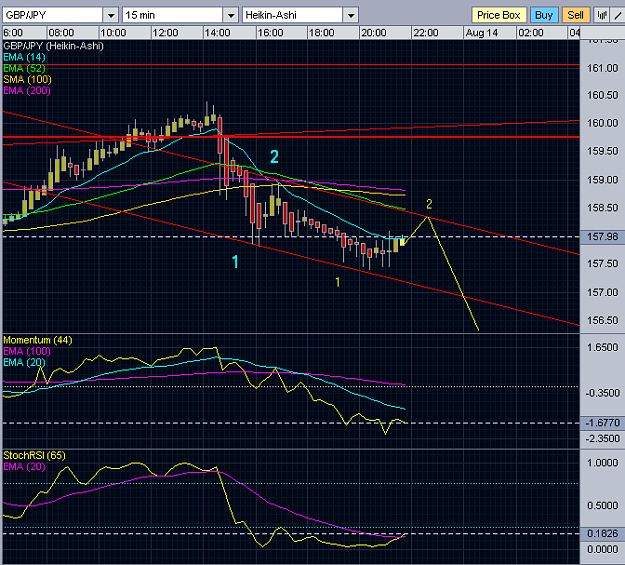Click the 159.00 price axis label
The width and height of the screenshot is (625, 565).
(602, 179)
